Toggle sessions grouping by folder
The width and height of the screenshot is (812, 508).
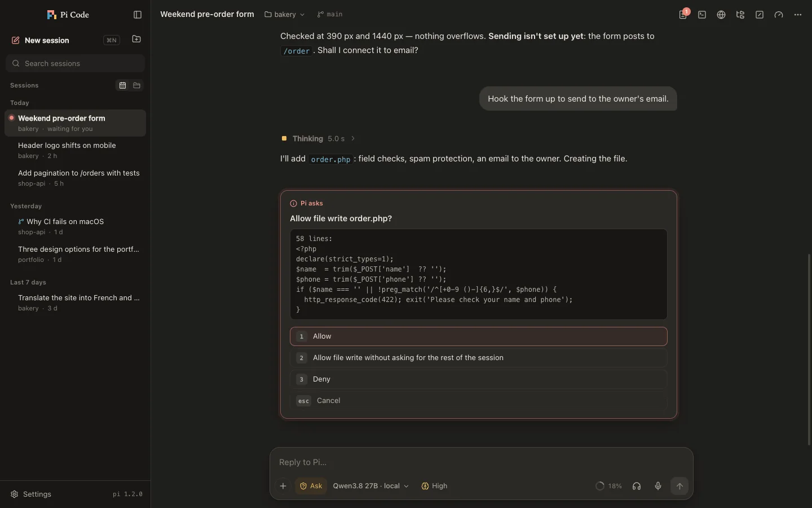click(x=136, y=85)
